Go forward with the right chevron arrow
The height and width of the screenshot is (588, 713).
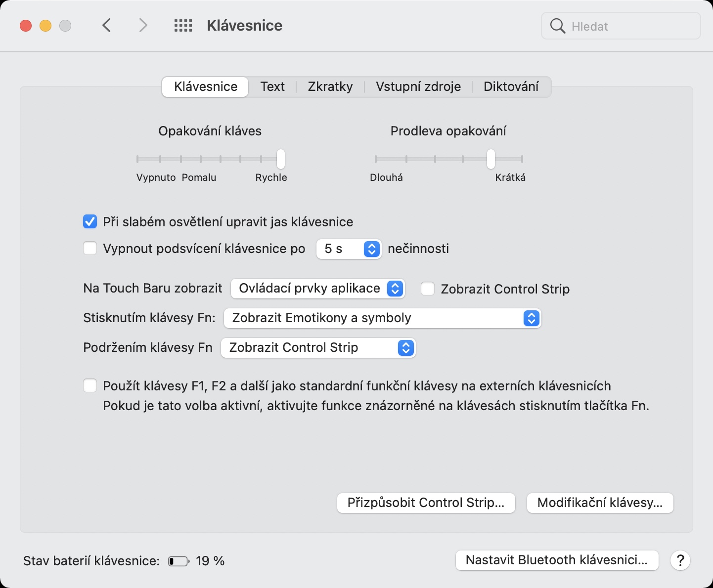(143, 25)
